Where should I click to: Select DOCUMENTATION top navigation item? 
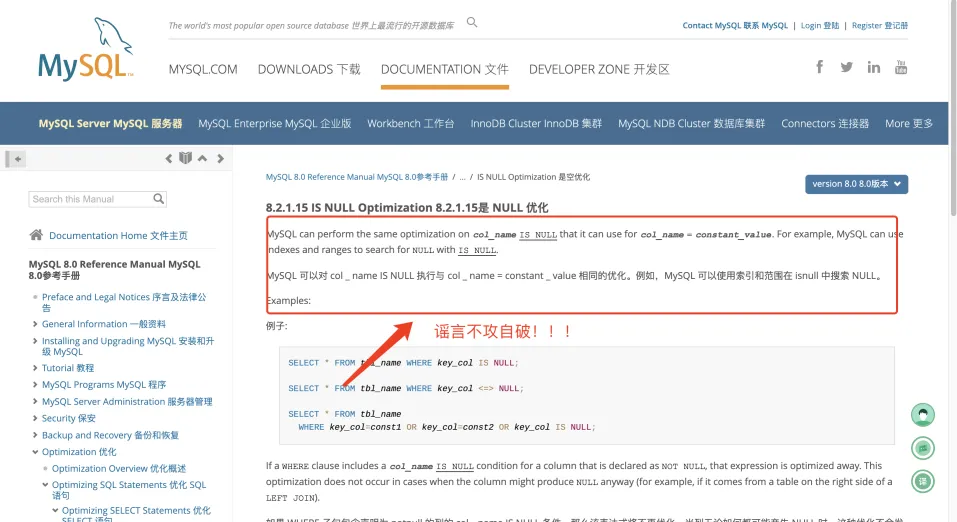click(444, 70)
